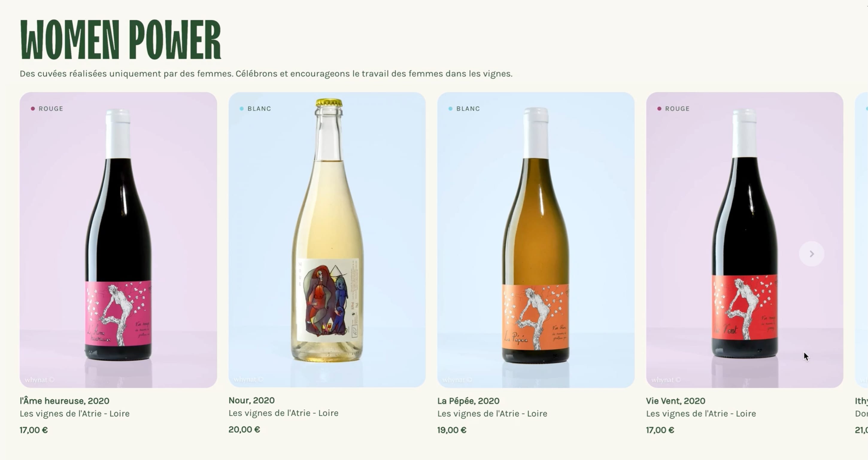The width and height of the screenshot is (868, 460).
Task: Click the WOMEN POWER heading
Action: 120,39
